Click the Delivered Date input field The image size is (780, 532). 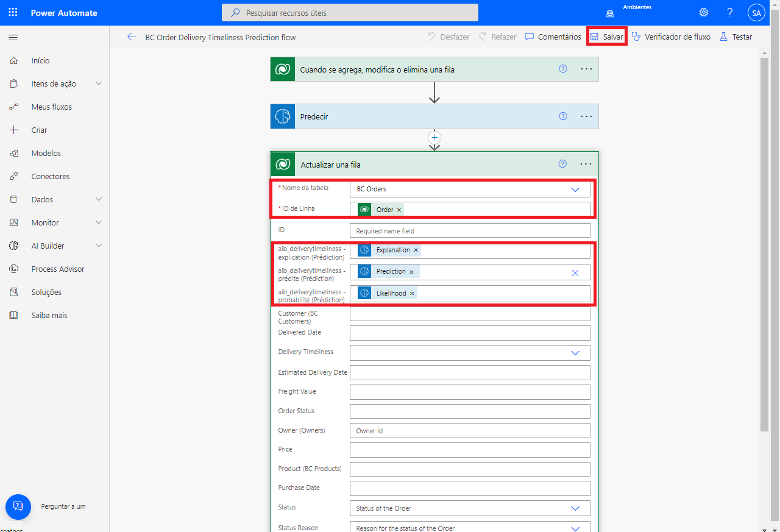[470, 333]
